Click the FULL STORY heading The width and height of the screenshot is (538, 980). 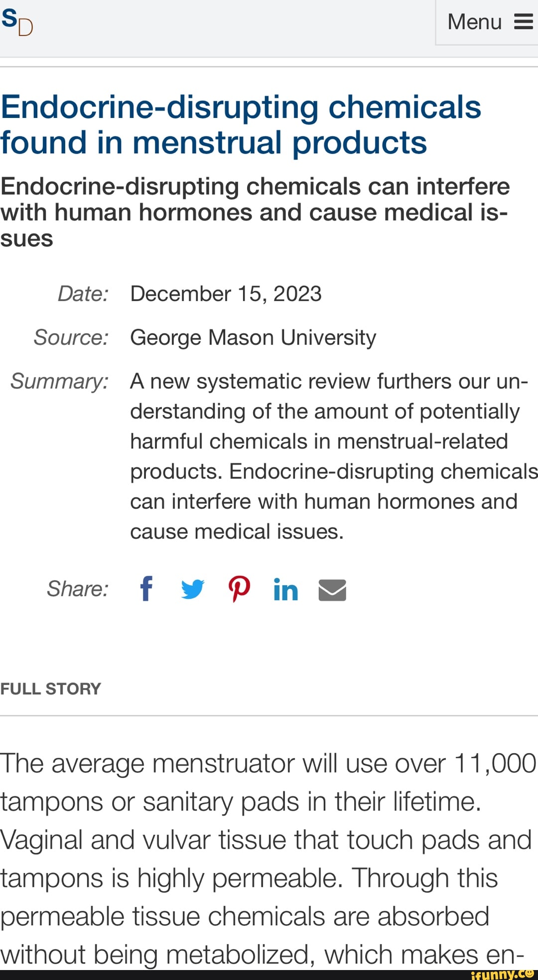[50, 689]
